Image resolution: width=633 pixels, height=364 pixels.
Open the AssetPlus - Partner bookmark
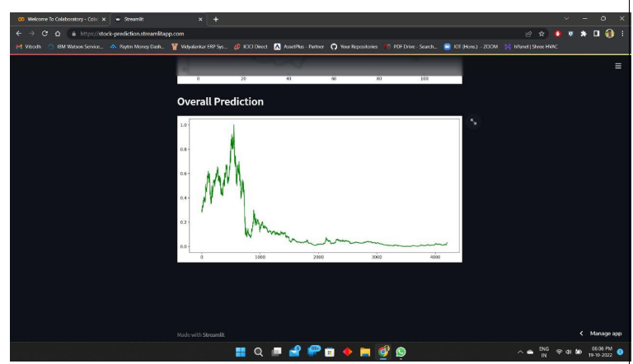(x=299, y=47)
